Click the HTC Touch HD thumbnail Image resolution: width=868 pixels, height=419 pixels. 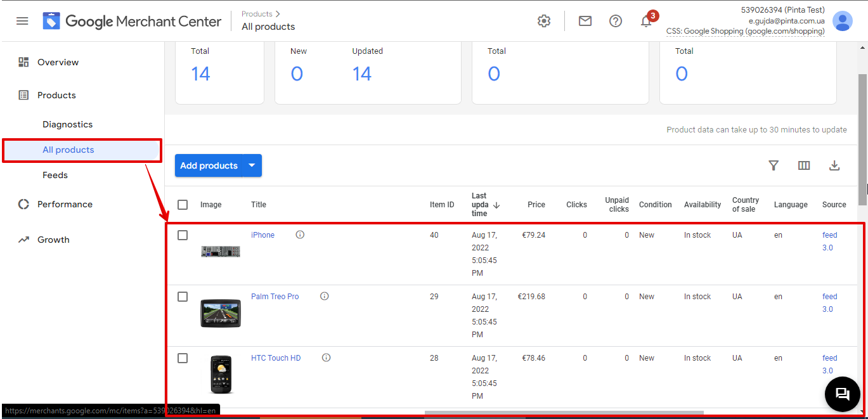tap(221, 375)
